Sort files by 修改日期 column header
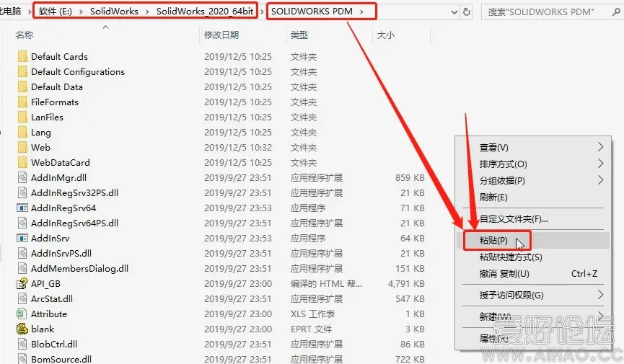Viewport: 624px width, 364px height. pyautogui.click(x=221, y=35)
